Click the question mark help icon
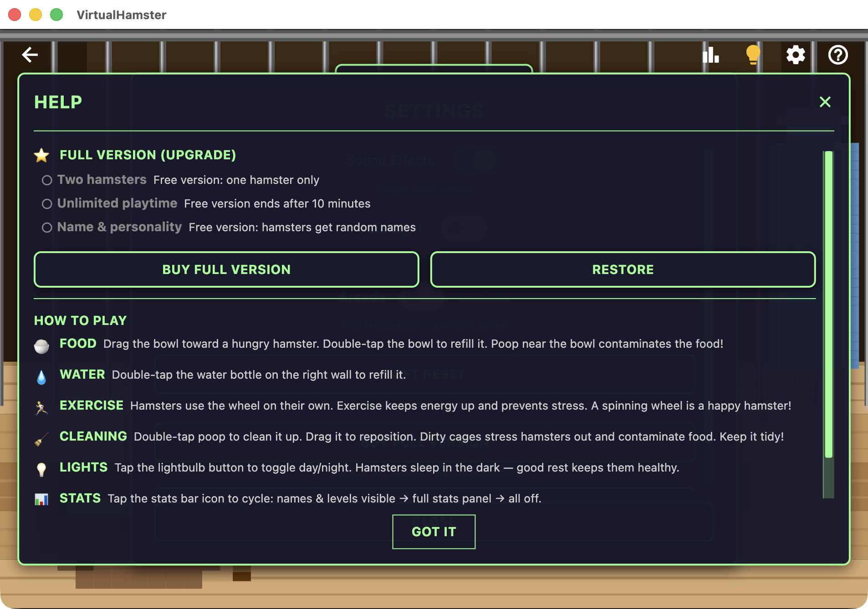 click(838, 55)
